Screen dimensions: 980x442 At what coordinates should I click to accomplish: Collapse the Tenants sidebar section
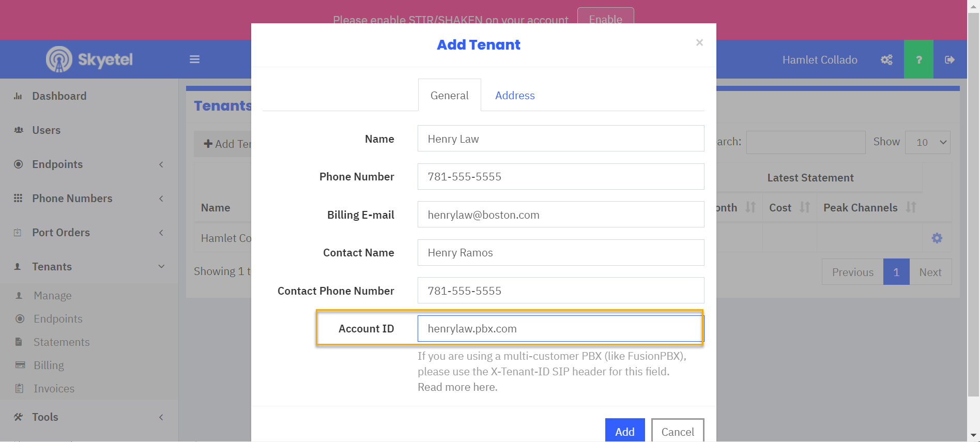pos(89,267)
